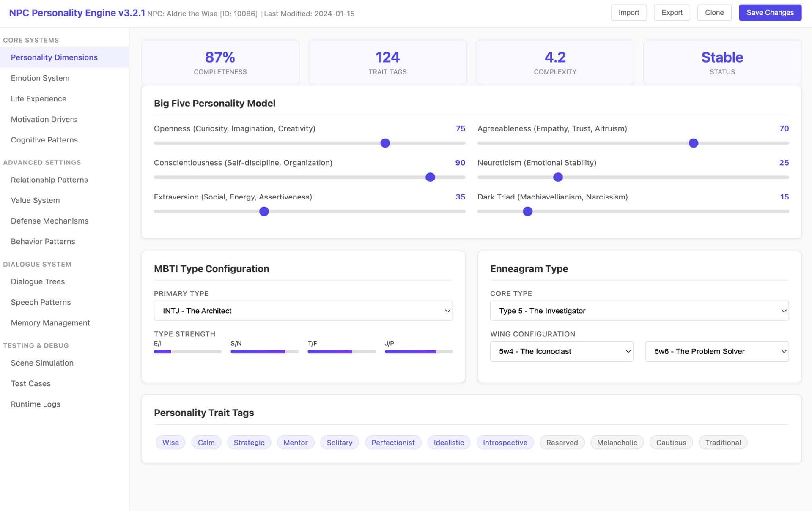Expand the Enneagram Core Type dropdown
Screen dimensions: 812x511
click(639, 311)
